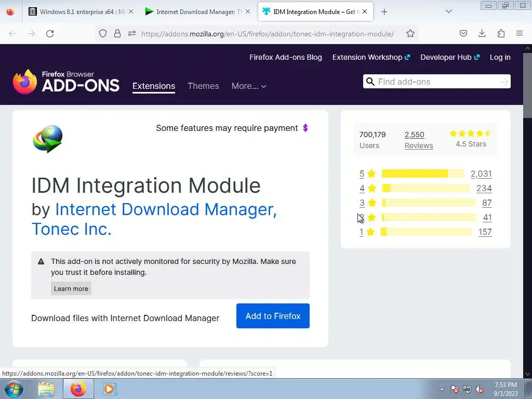Open the Extensions puzzle icon
This screenshot has height=399, width=532.
click(x=501, y=33)
